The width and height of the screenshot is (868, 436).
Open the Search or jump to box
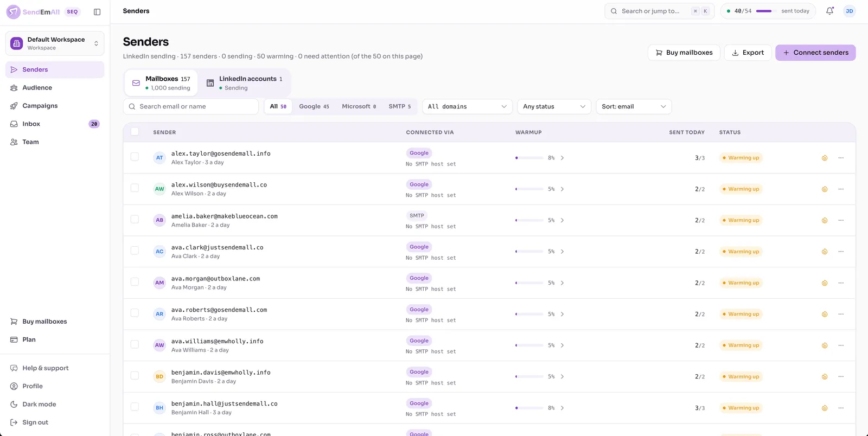coord(660,11)
